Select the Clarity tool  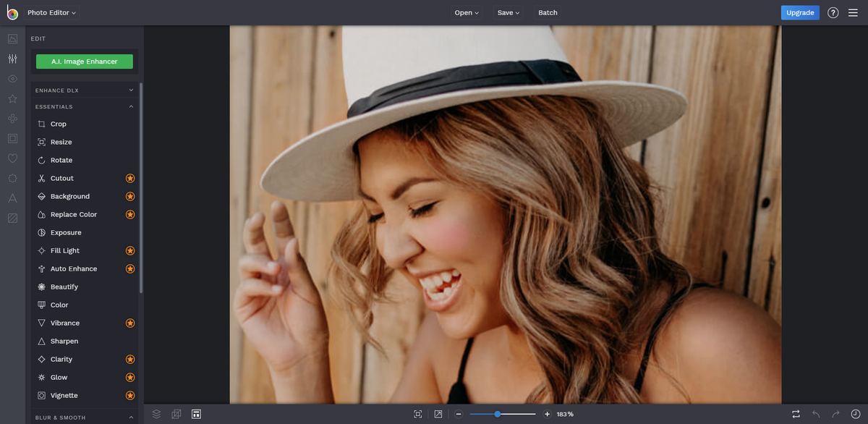(85, 359)
